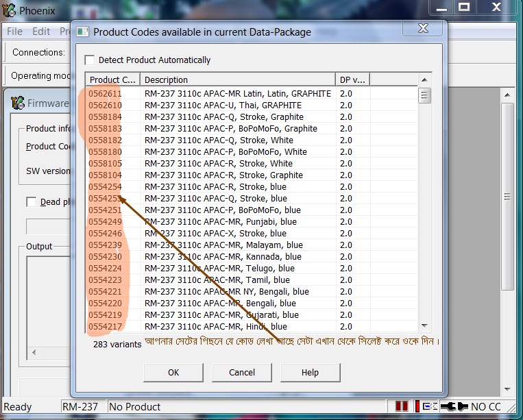The width and height of the screenshot is (523, 420).
Task: Tick the Dead phone checkbox in Phoenix window
Action: click(32, 202)
